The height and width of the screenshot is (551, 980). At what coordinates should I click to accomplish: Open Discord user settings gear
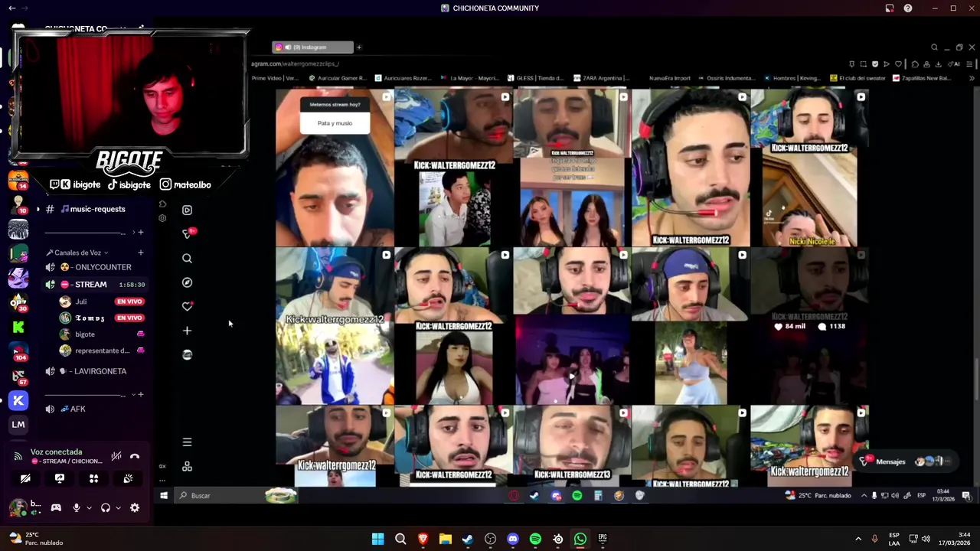[135, 507]
